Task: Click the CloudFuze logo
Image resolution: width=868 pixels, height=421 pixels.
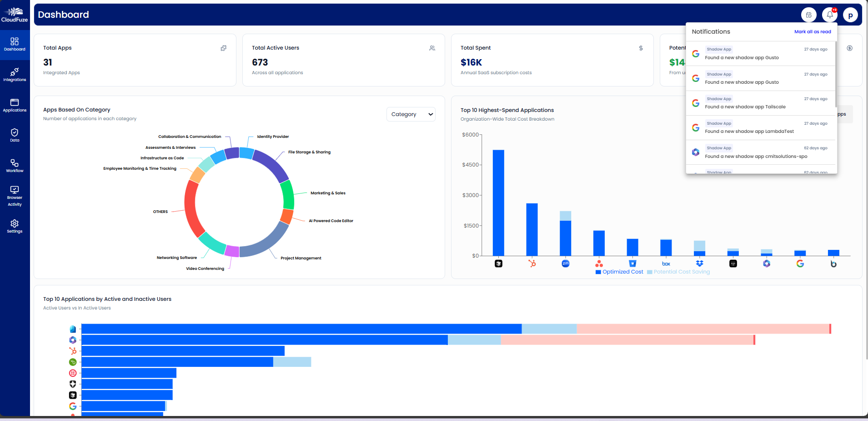Action: point(15,15)
